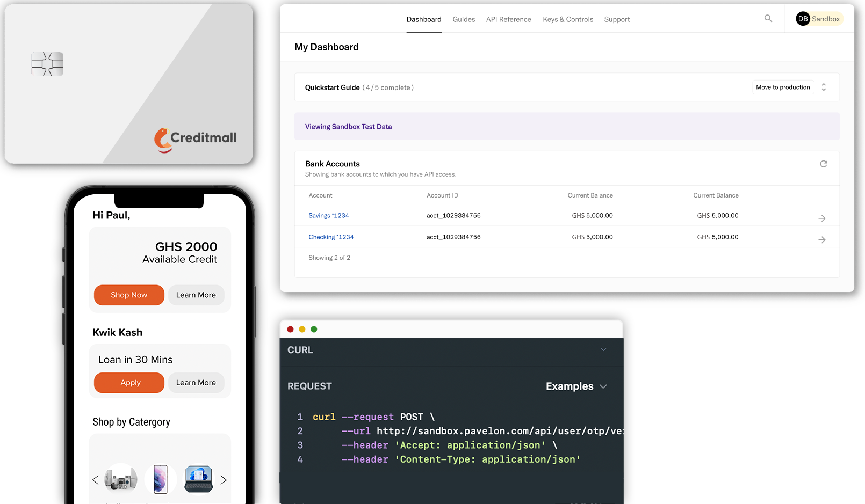865x504 pixels.
Task: Tap the Shop Now button
Action: (129, 295)
